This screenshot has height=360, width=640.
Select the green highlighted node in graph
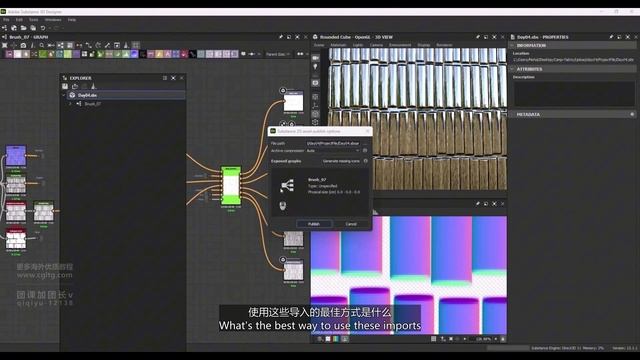[231, 185]
